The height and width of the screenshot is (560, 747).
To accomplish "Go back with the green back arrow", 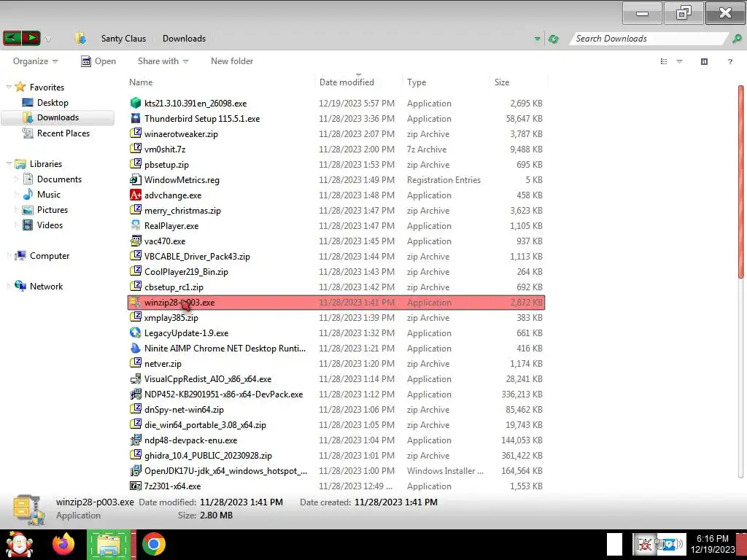I will [12, 38].
